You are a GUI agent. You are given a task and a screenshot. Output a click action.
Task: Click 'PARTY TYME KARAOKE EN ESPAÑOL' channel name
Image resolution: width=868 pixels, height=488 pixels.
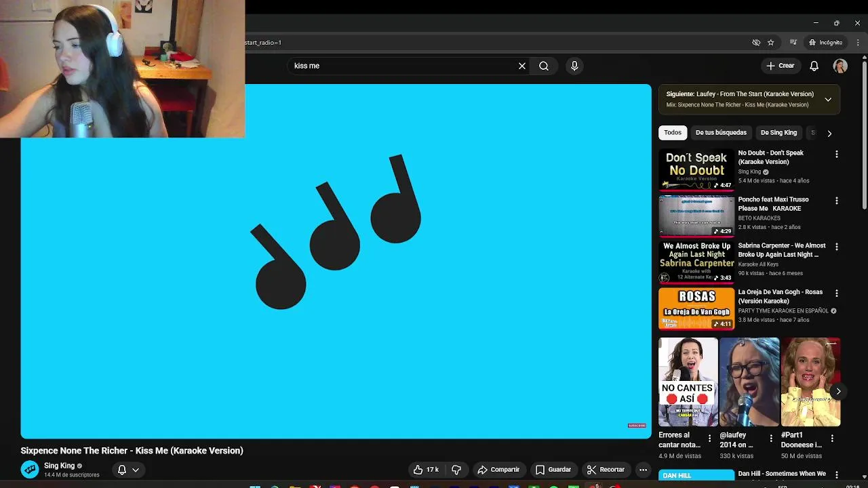(x=783, y=311)
